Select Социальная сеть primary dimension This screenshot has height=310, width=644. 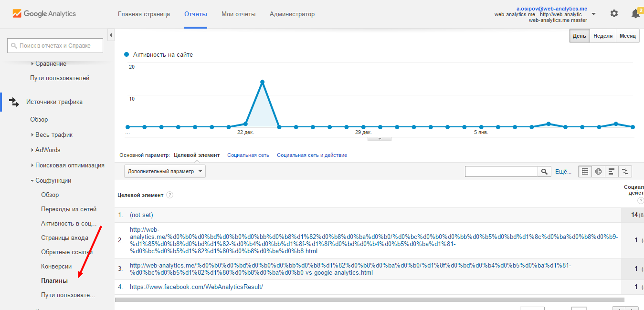click(x=248, y=155)
